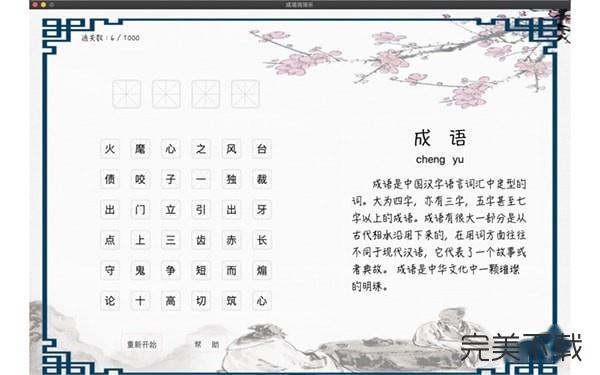600x375 pixels.
Task: Choose the 引 character tile
Action: pos(201,210)
